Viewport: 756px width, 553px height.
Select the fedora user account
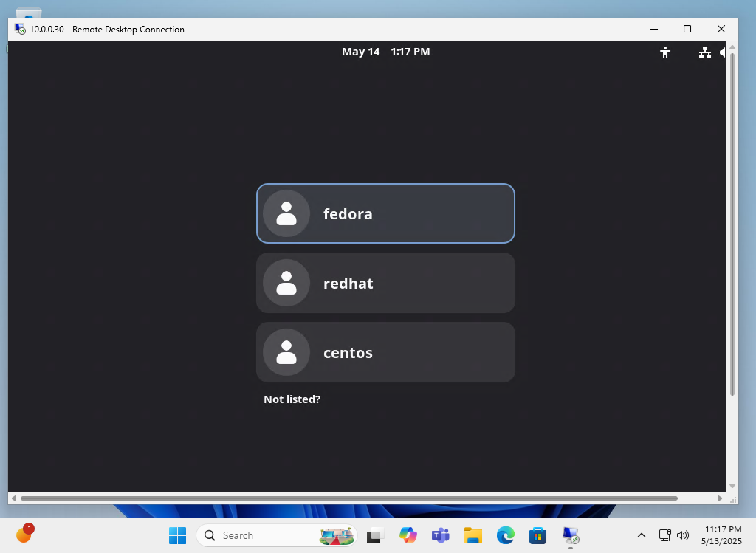(x=385, y=213)
